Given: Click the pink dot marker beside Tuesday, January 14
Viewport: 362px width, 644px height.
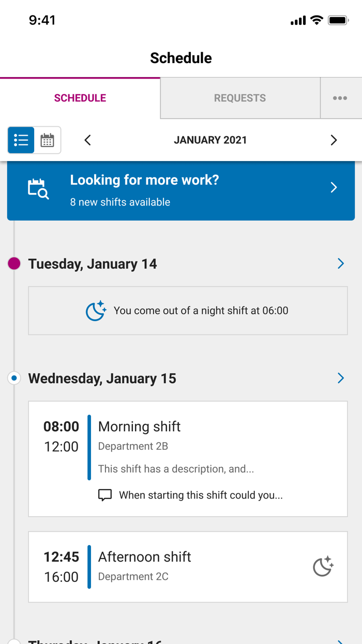Looking at the screenshot, I should coord(14,264).
